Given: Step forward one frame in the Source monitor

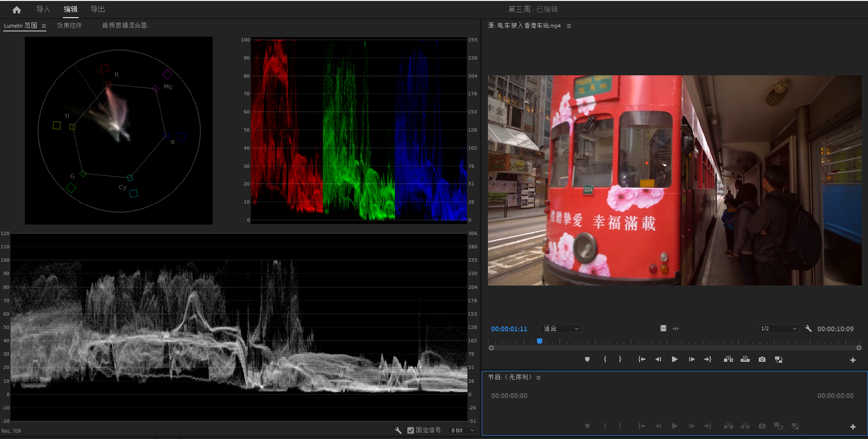Looking at the screenshot, I should (x=692, y=359).
